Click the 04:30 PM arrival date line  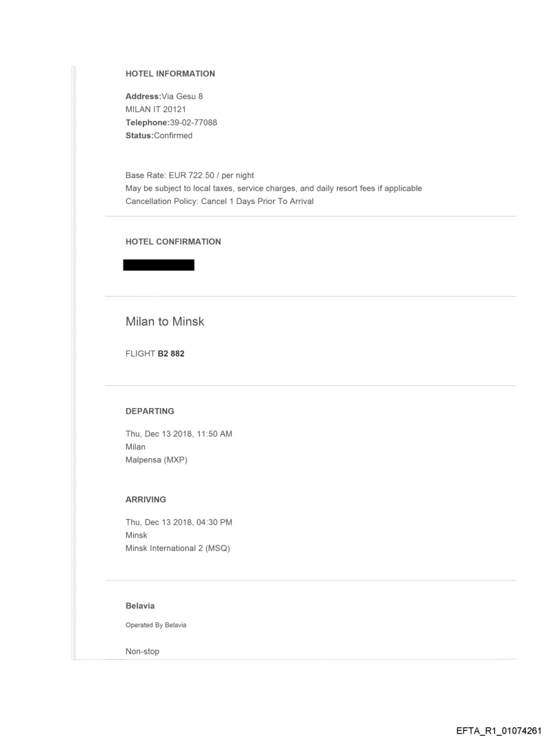tap(178, 522)
